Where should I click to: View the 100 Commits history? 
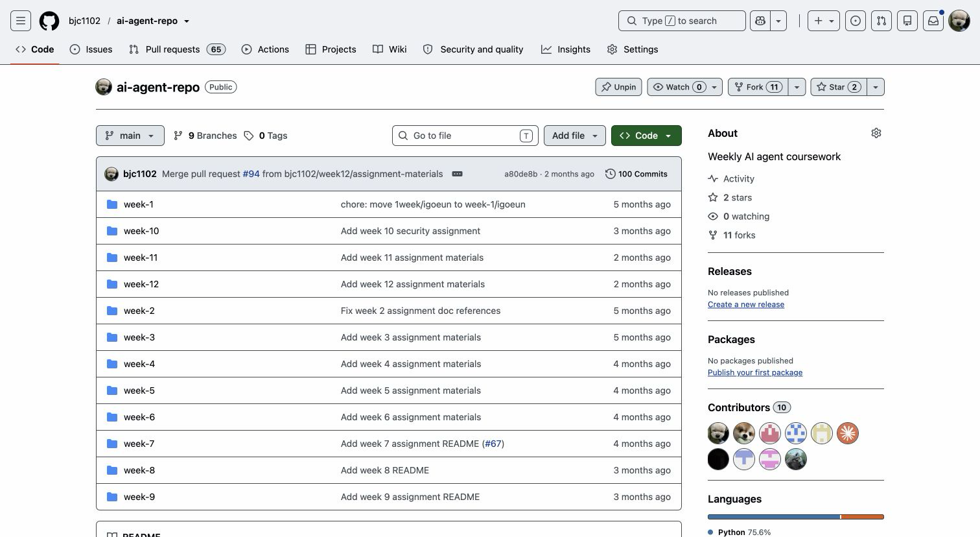636,174
